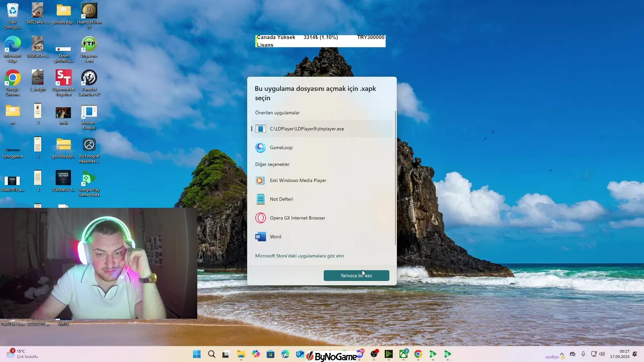This screenshot has height=362, width=644.
Task: Select the Supermarket Together desktop shortcut
Action: coord(63,83)
